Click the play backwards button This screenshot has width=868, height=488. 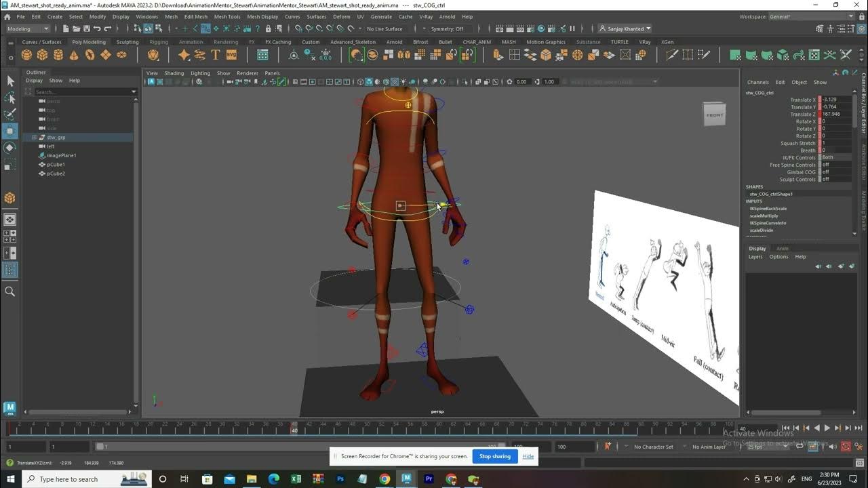coord(816,428)
